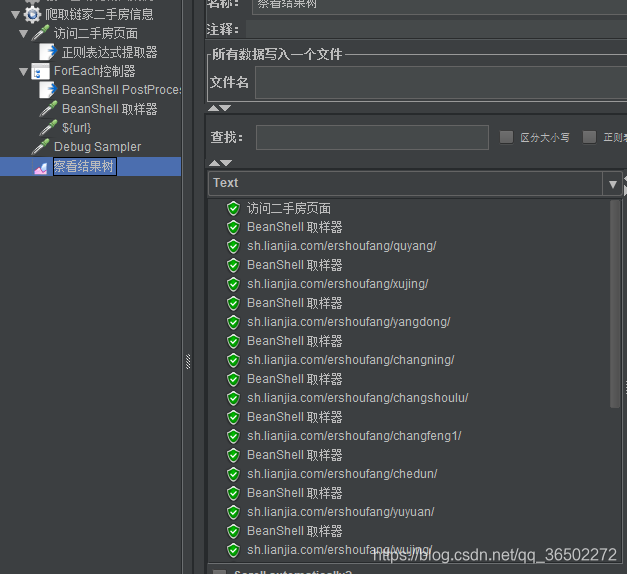
Task: Click the ForEach控制器 controller icon
Action: tap(40, 71)
